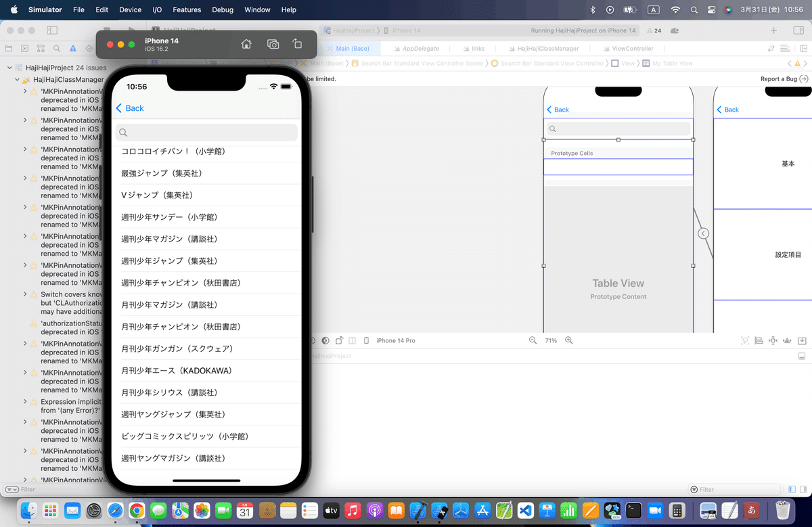
Task: Zoom in the storyboard canvas
Action: tap(569, 340)
